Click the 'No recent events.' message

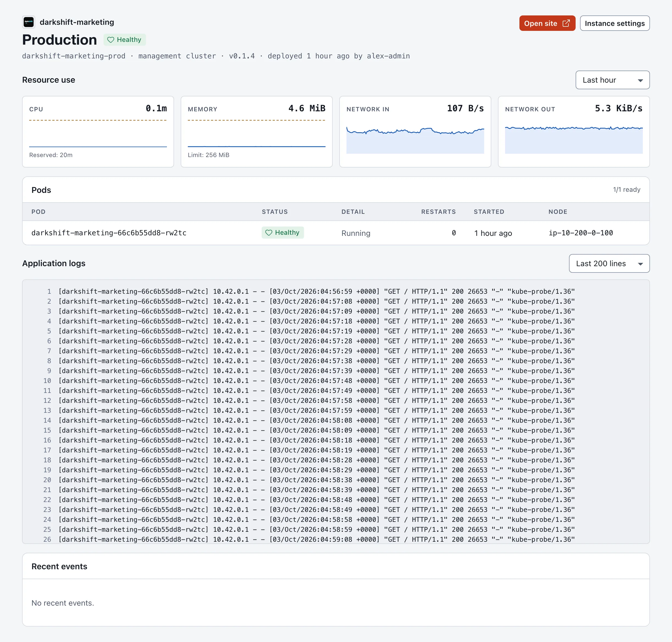pyautogui.click(x=63, y=603)
